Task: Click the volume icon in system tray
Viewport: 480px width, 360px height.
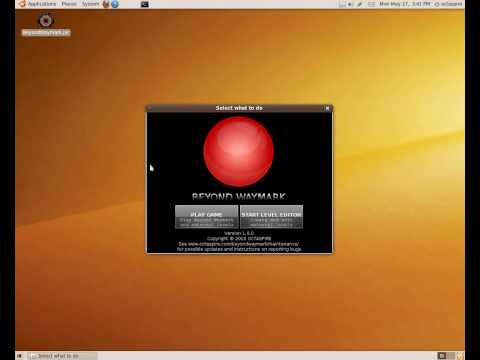Action: click(x=350, y=4)
